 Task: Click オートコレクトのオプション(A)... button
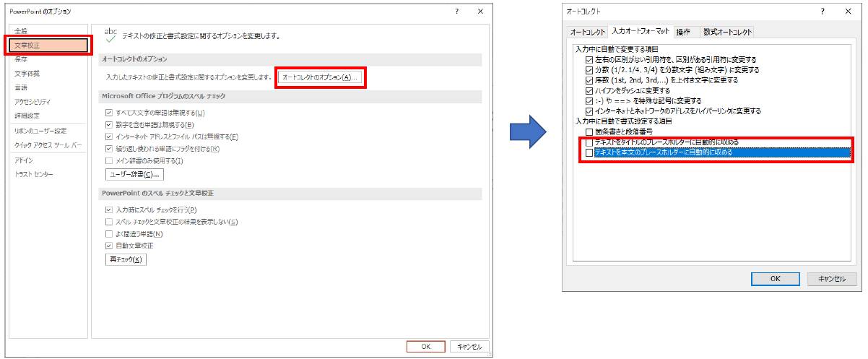click(x=320, y=77)
